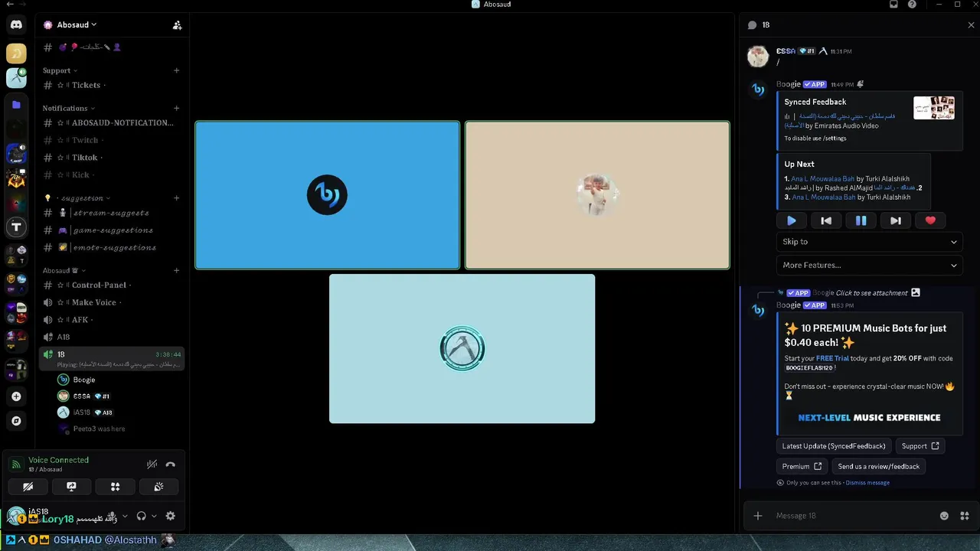Screen dimensions: 980x551
Task: Open the discover servers compass icon
Action: [x=16, y=421]
